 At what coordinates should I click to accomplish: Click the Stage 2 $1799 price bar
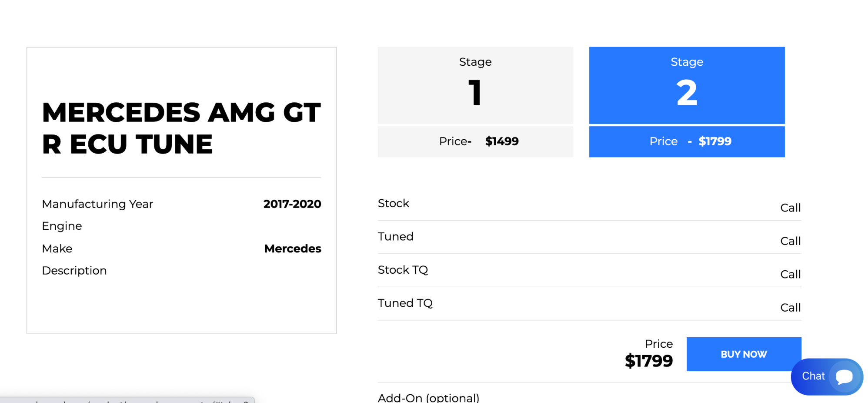click(x=687, y=141)
